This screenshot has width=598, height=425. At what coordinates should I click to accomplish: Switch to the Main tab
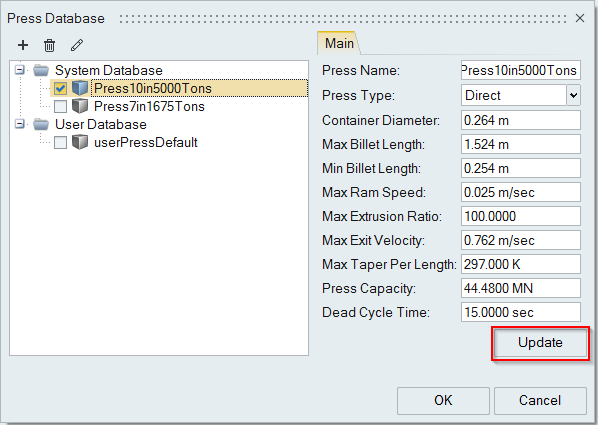point(339,43)
